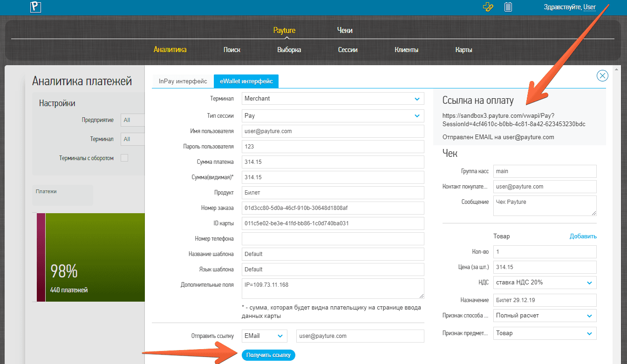The image size is (627, 364).
Task: Focus the empty Номер телефона field
Action: (x=333, y=239)
